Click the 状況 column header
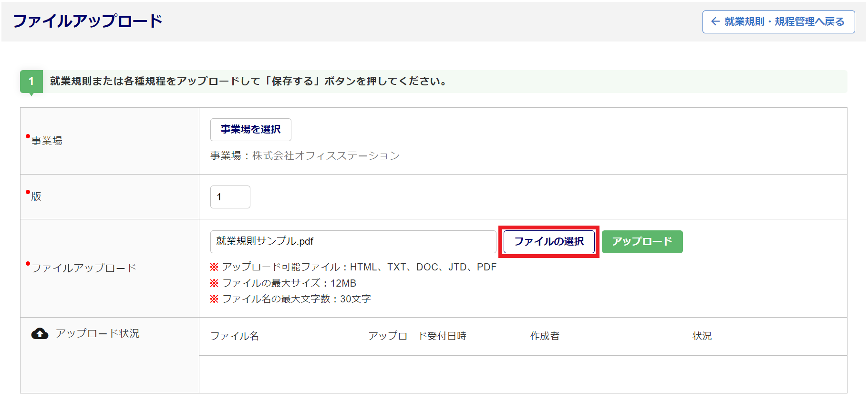Image resolution: width=868 pixels, height=403 pixels. 702,336
